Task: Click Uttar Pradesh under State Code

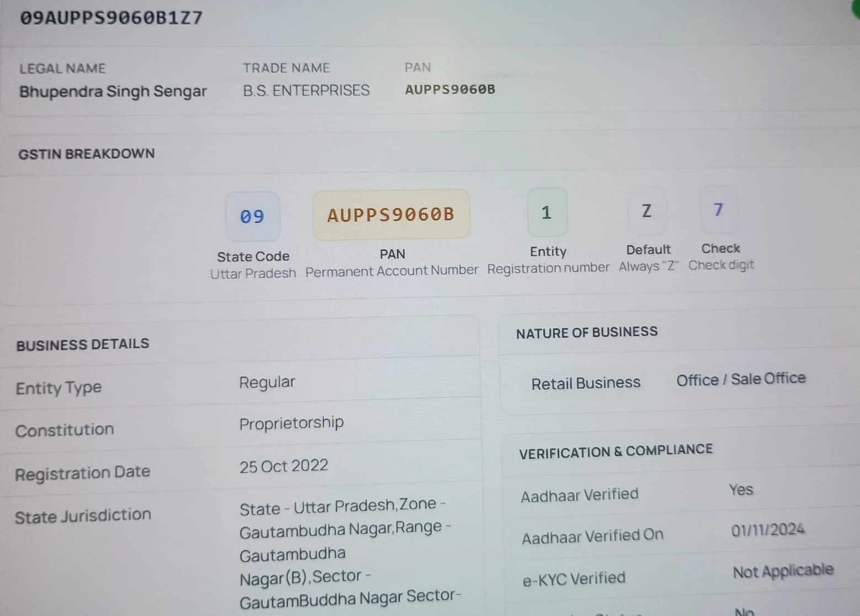Action: [x=253, y=273]
